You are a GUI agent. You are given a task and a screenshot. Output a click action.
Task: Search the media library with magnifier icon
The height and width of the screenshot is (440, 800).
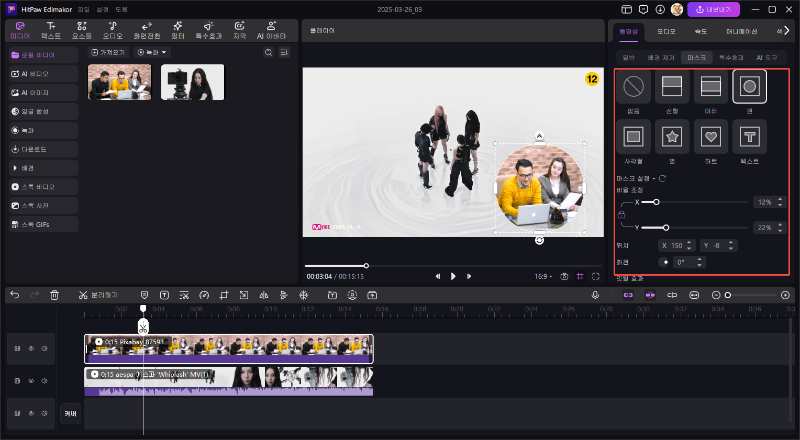point(268,52)
